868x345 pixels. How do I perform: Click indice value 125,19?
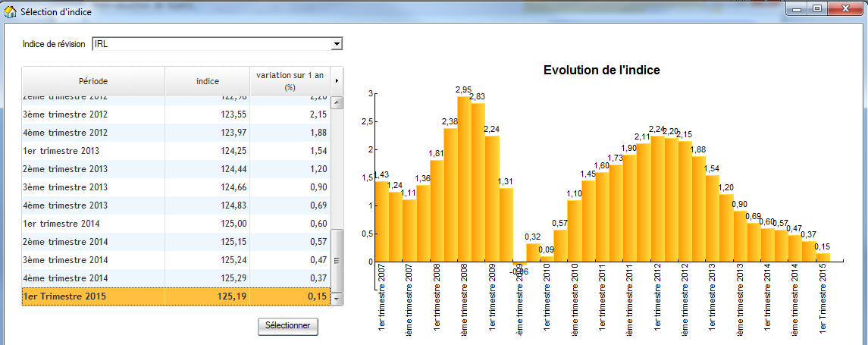(233, 296)
